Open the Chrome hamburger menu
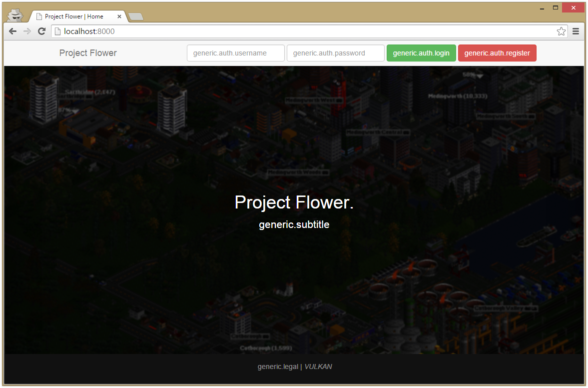The width and height of the screenshot is (588, 388). 576,31
